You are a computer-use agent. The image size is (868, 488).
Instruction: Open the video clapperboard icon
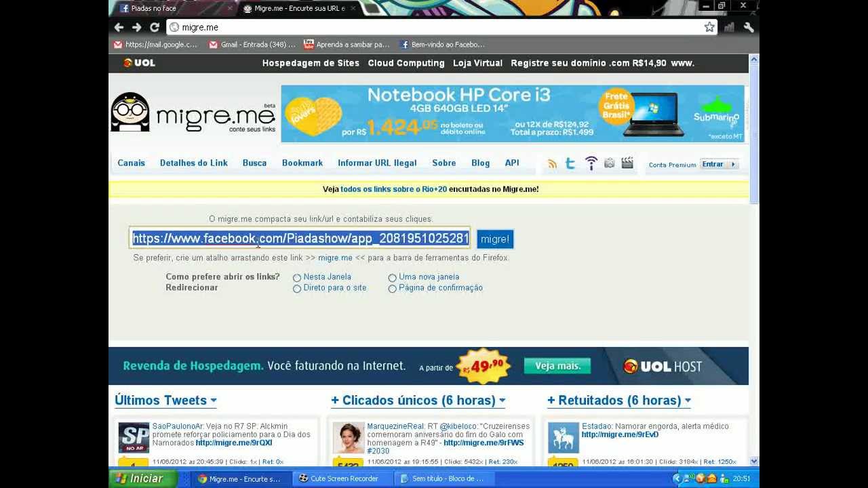(x=627, y=163)
